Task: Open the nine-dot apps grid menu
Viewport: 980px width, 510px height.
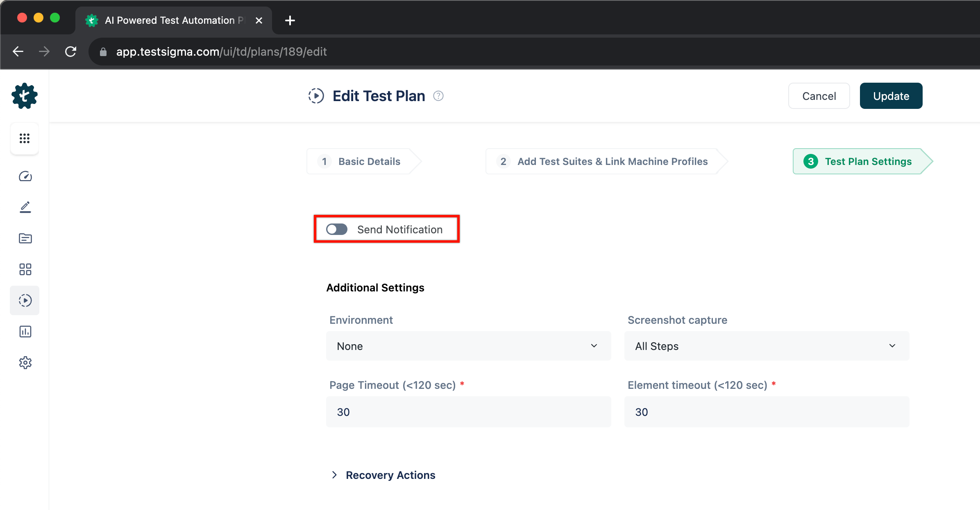Action: [25, 138]
